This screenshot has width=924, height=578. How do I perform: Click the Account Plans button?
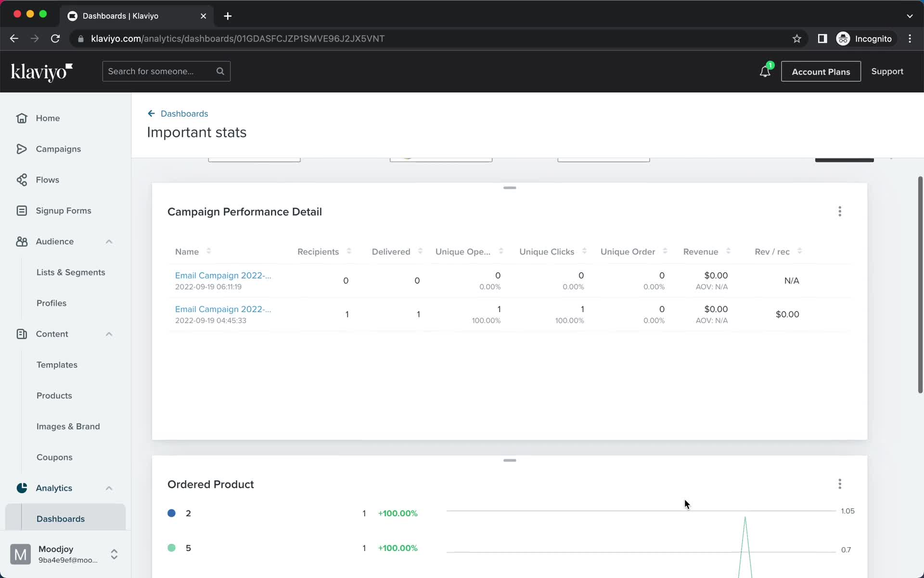click(x=821, y=71)
